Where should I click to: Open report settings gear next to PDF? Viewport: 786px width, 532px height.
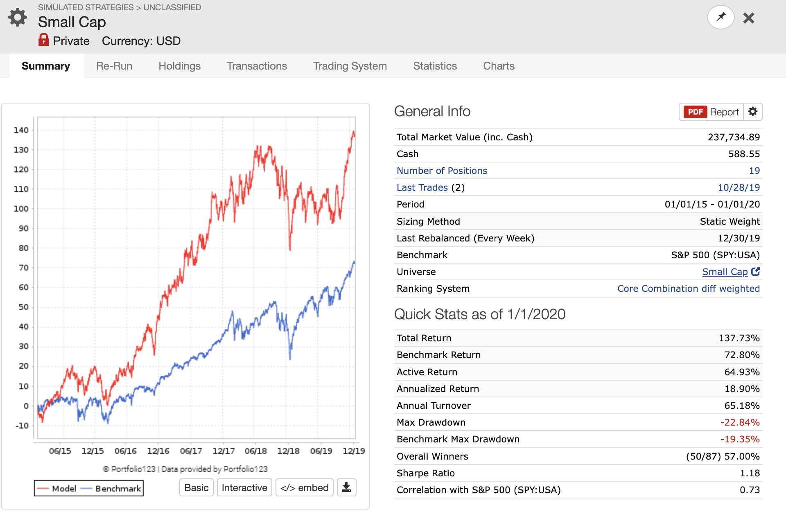coord(753,112)
